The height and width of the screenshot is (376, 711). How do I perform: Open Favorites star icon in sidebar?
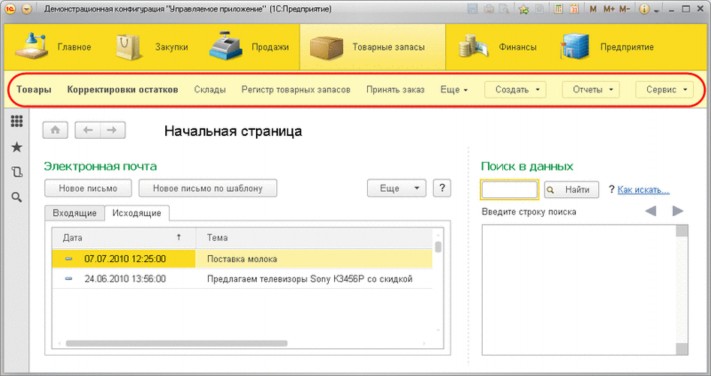pos(17,147)
